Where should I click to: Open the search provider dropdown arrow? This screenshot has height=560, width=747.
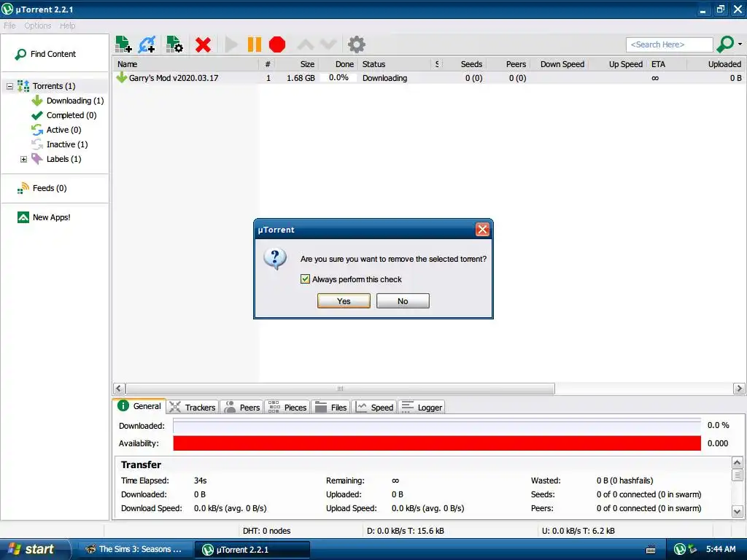pos(740,44)
